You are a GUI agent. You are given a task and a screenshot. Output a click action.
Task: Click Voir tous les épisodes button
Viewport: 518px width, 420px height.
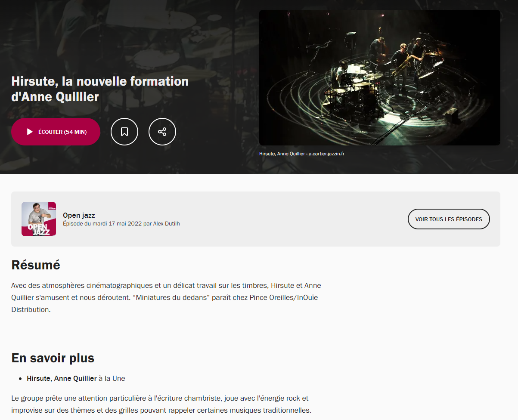449,219
